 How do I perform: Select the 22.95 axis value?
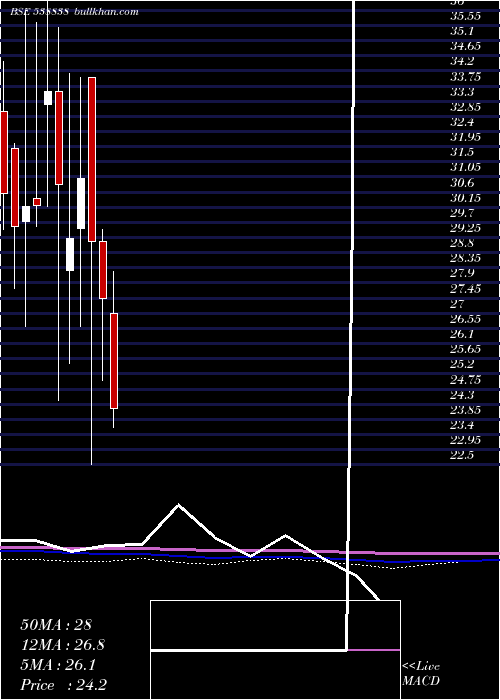[x=466, y=440]
